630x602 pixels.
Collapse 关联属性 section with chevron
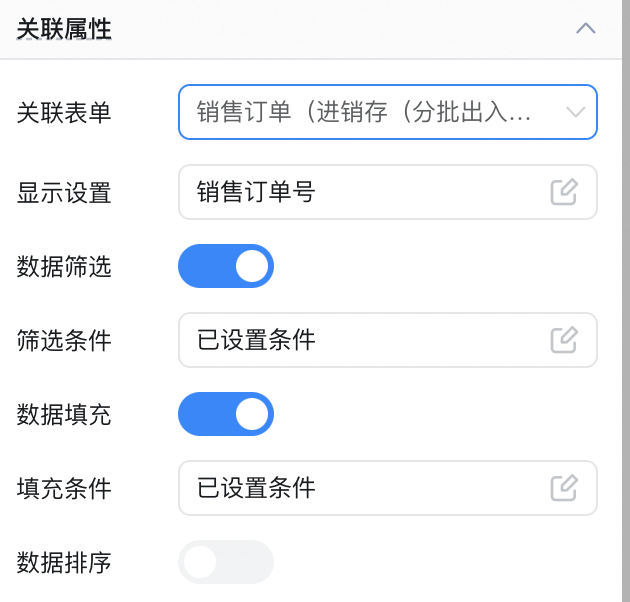586,29
